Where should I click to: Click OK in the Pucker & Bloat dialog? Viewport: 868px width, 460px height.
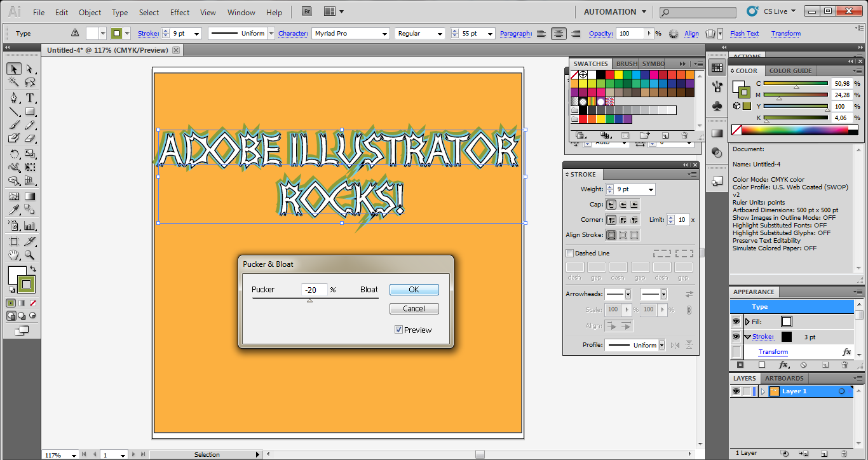(x=414, y=289)
